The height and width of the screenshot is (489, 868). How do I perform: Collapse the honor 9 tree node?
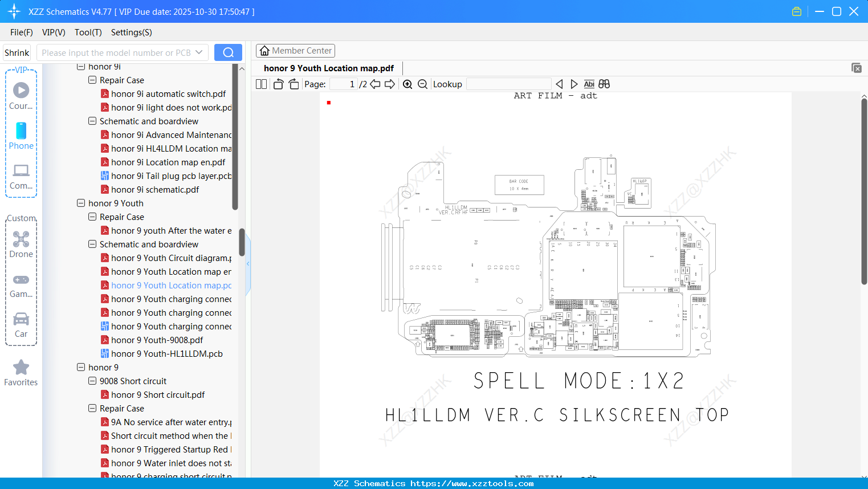pyautogui.click(x=81, y=368)
